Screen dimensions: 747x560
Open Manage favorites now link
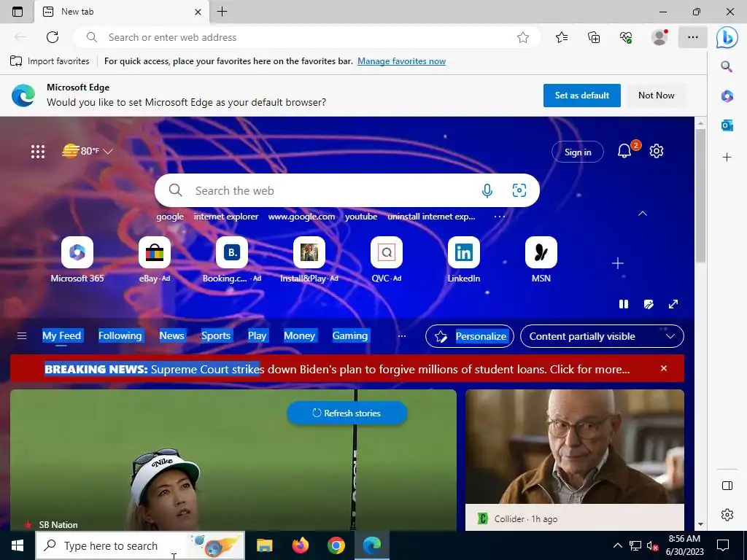pos(402,61)
